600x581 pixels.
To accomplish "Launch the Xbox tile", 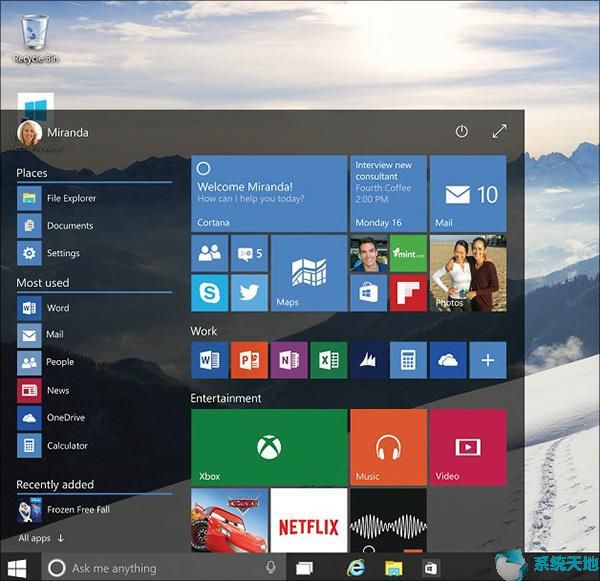I will coord(269,447).
